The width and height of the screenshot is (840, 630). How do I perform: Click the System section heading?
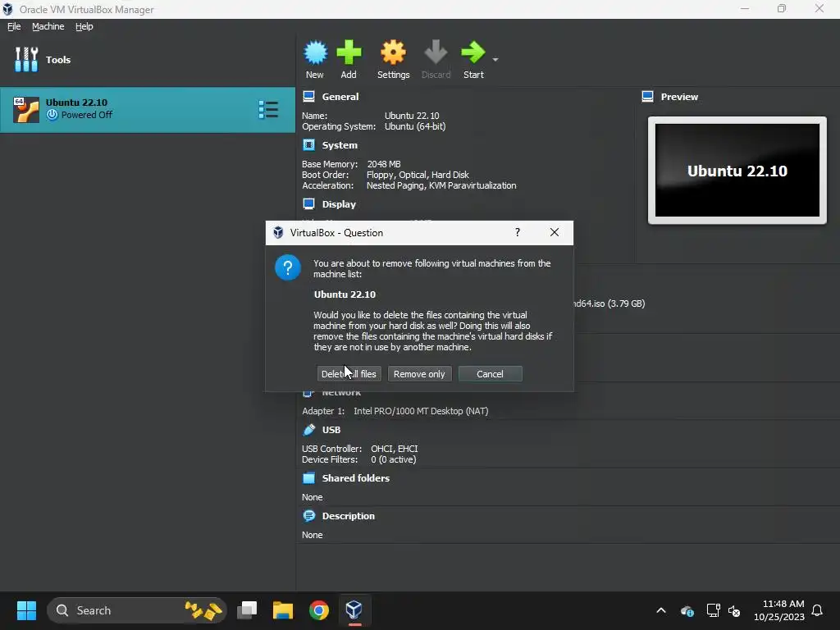pos(340,144)
